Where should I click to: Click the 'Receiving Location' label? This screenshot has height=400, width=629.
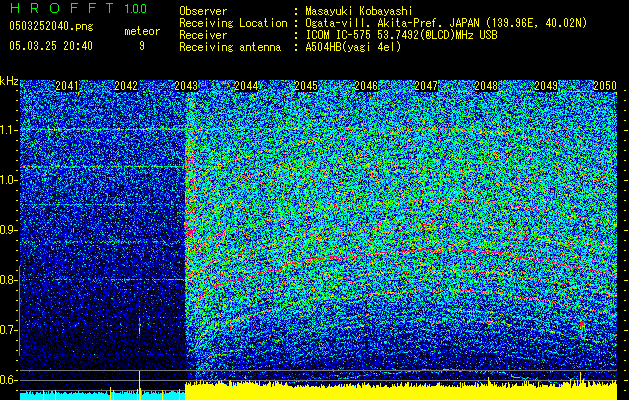[x=233, y=23]
